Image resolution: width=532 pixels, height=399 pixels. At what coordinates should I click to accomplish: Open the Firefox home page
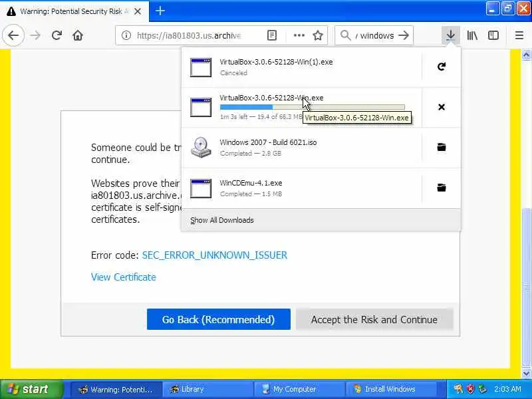pyautogui.click(x=78, y=35)
